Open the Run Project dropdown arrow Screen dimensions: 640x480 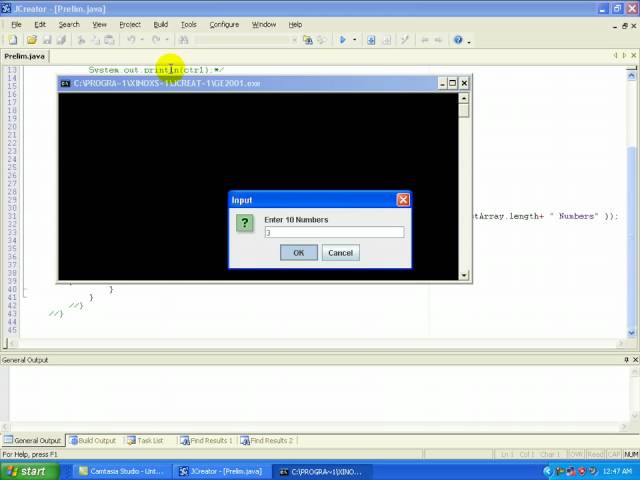(354, 40)
